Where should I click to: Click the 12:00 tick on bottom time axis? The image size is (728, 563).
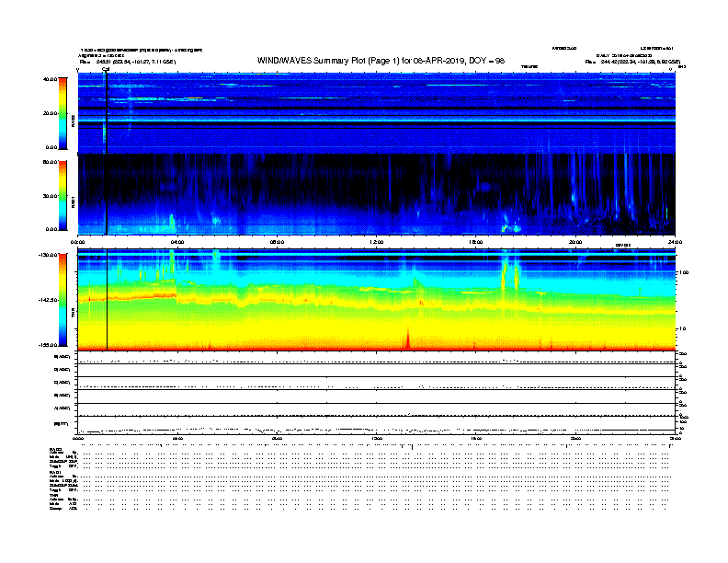(x=377, y=438)
